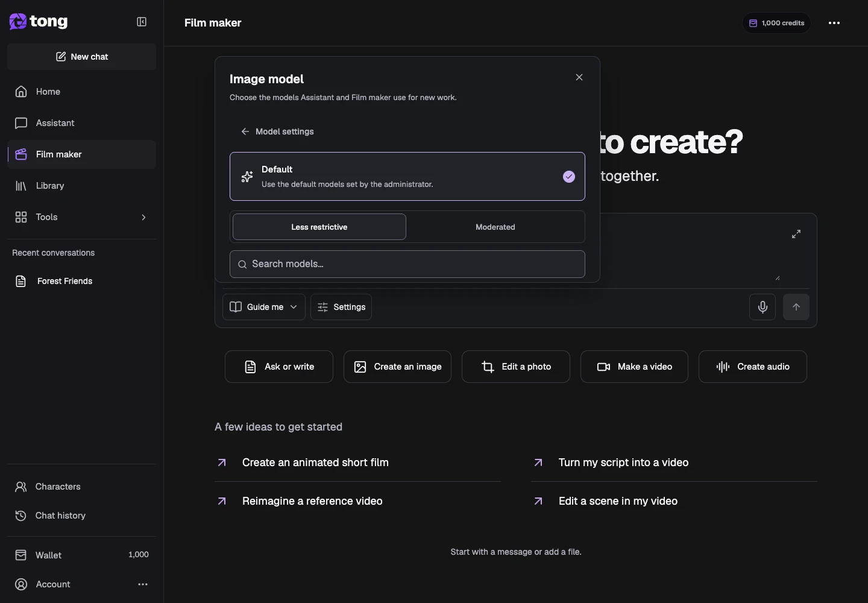Open the Assistant section
Viewport: 868px width, 603px height.
pos(82,123)
